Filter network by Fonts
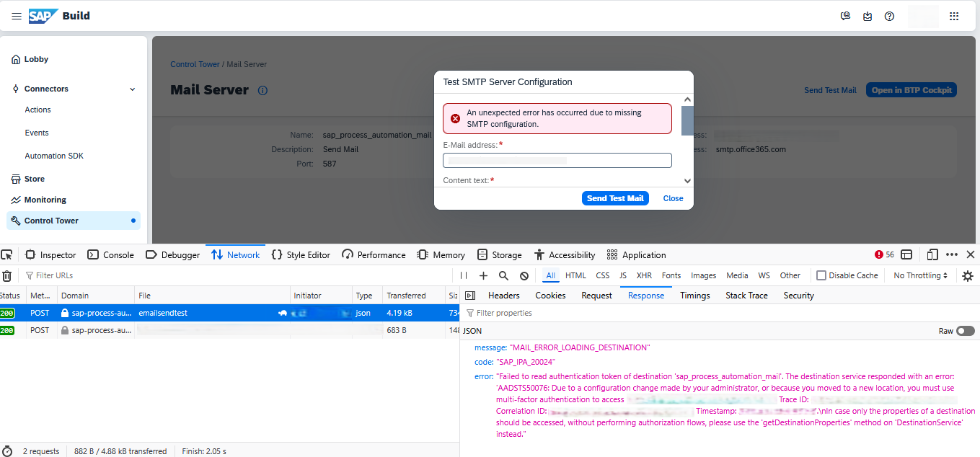 click(671, 275)
